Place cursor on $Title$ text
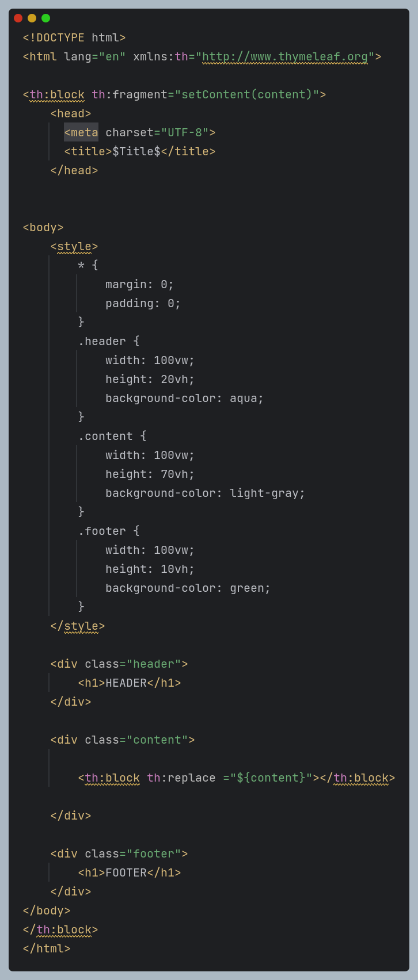This screenshot has height=980, width=418. pos(136,151)
